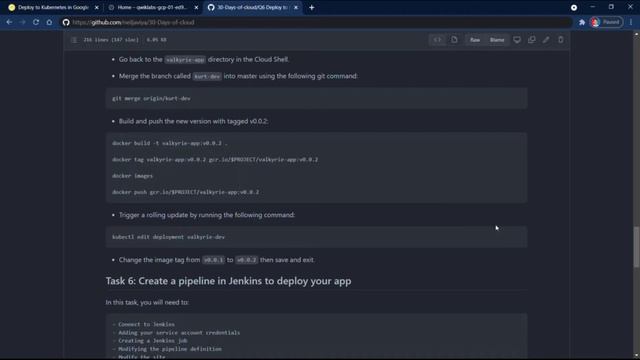Click the GitHub site icon in address bar
The image size is (640, 360).
[x=66, y=22]
